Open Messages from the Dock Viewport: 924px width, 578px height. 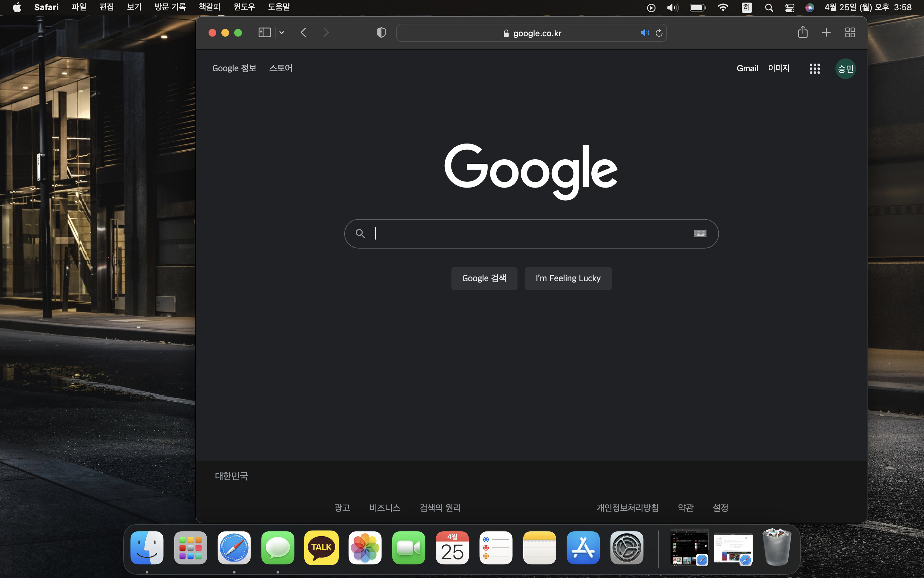click(x=278, y=547)
